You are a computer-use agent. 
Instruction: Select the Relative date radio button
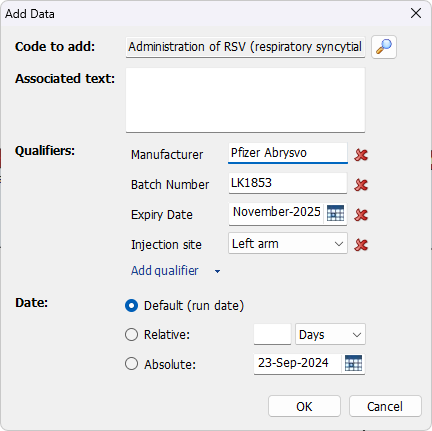pos(131,334)
